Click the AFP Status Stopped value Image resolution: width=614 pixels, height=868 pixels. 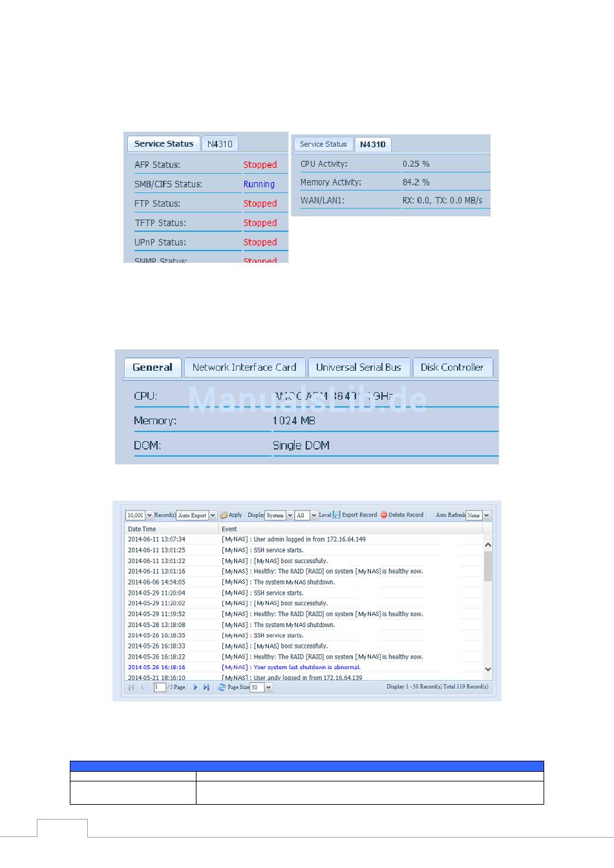pos(260,165)
